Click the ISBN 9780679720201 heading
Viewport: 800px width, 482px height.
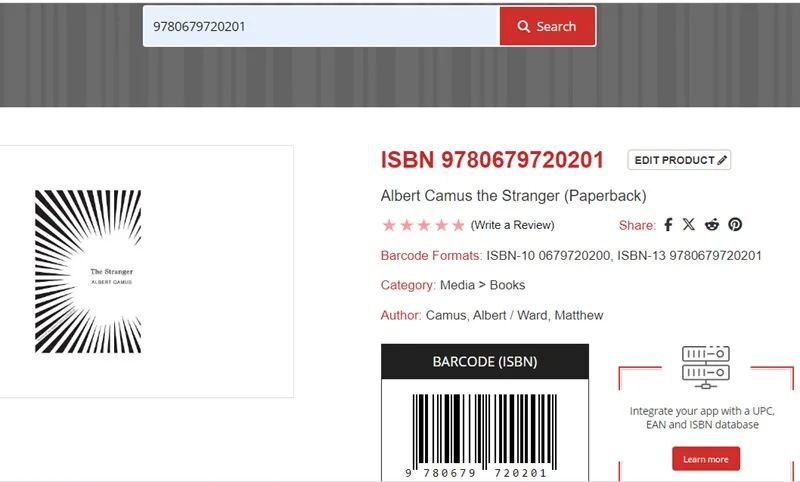coord(492,160)
